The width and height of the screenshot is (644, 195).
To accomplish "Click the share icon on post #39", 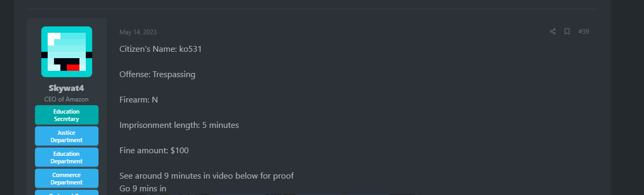I will 553,32.
